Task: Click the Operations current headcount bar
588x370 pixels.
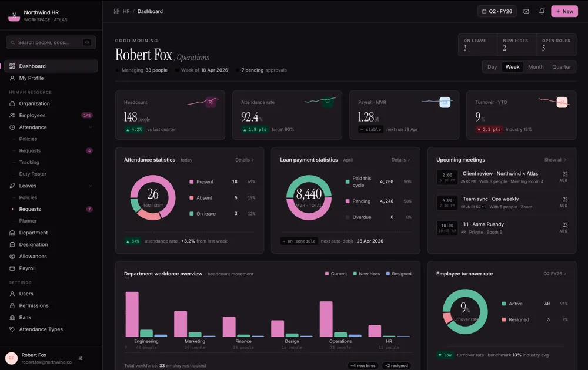Action: pos(326,319)
